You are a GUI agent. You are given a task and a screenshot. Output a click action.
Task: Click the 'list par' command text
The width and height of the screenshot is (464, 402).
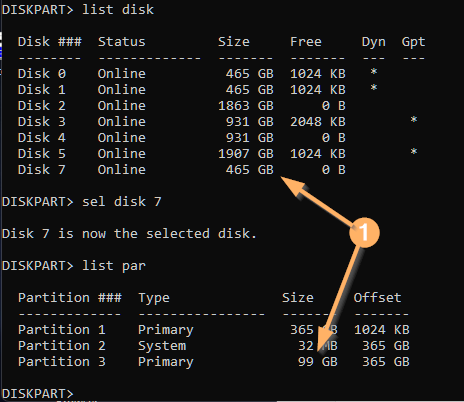pyautogui.click(x=114, y=266)
